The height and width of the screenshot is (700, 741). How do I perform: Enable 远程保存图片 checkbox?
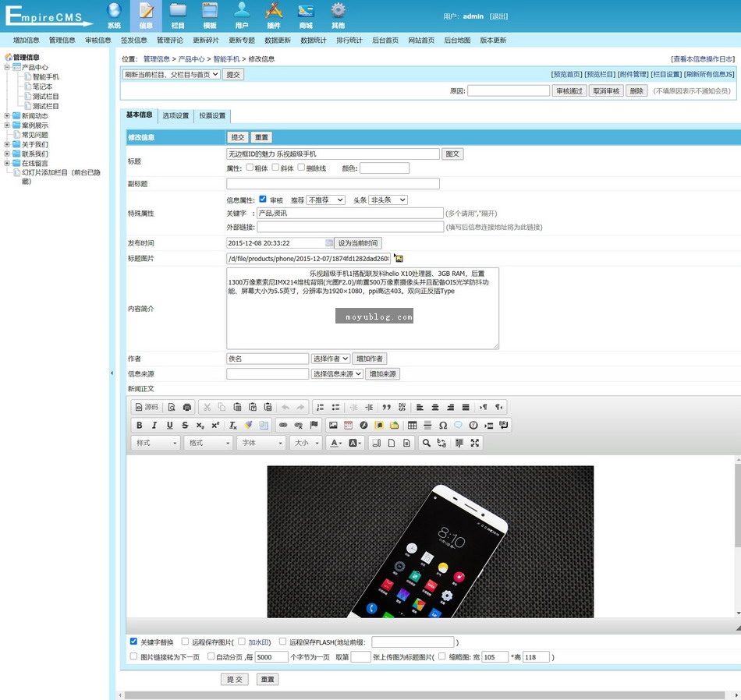click(x=186, y=642)
